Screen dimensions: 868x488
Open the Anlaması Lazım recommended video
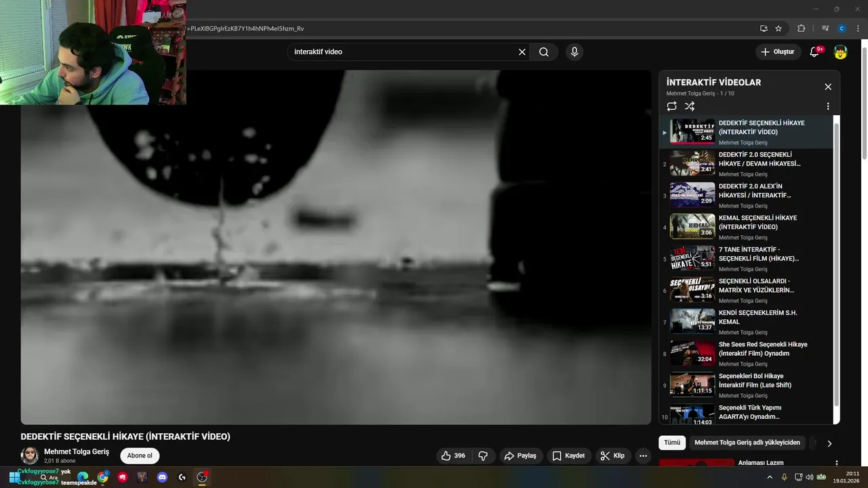pos(761,463)
